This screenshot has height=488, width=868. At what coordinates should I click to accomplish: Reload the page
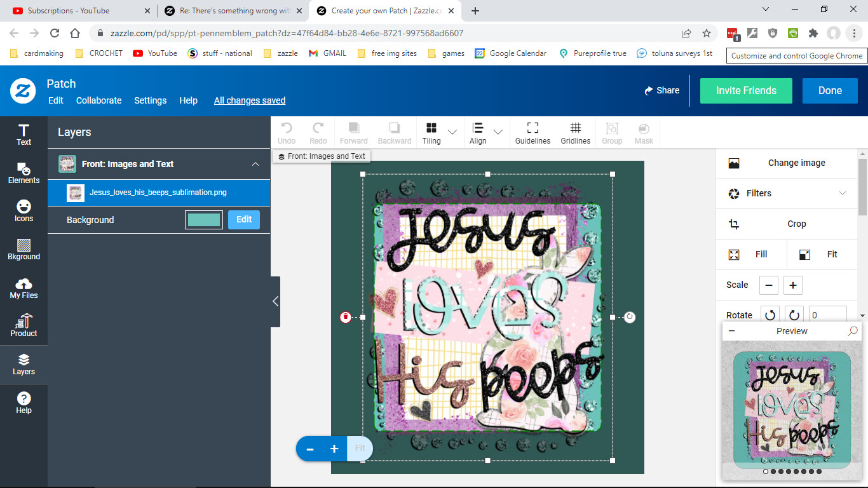coord(55,33)
